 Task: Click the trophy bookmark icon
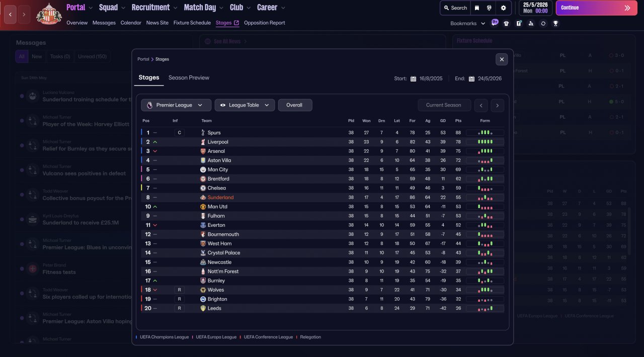(x=555, y=23)
